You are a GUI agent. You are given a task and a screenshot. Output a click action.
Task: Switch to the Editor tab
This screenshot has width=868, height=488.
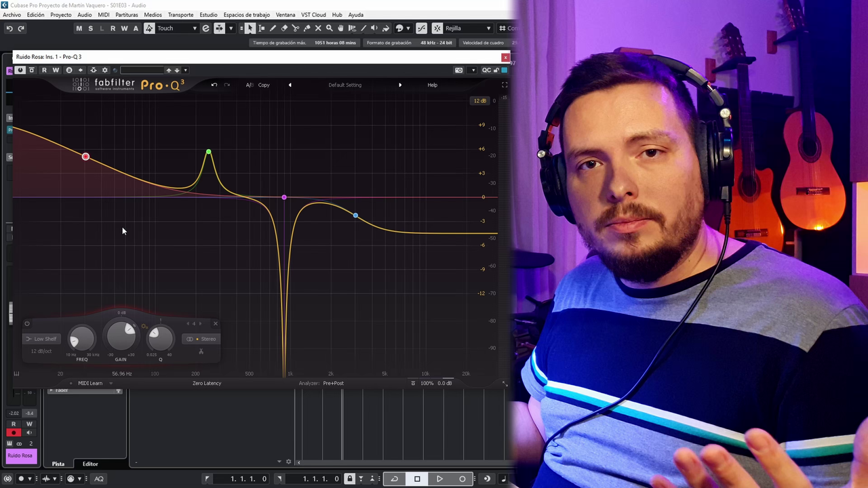90,464
